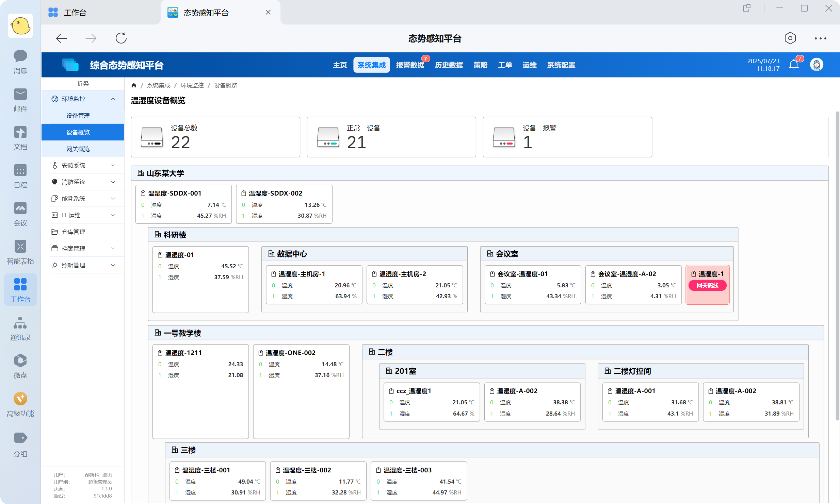Open the hexagon settings icon
The height and width of the screenshot is (504, 840).
(x=790, y=38)
